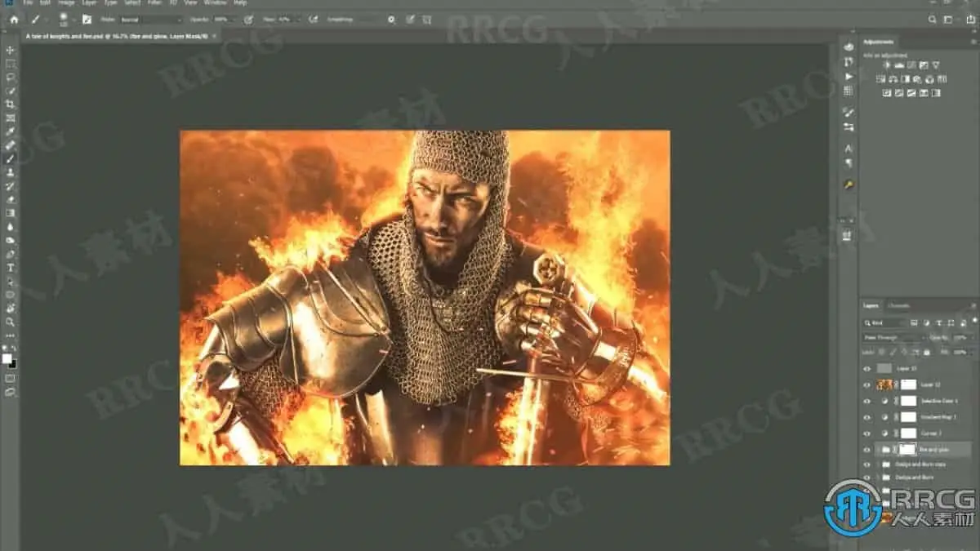Click the foreground color swatch

(8, 358)
